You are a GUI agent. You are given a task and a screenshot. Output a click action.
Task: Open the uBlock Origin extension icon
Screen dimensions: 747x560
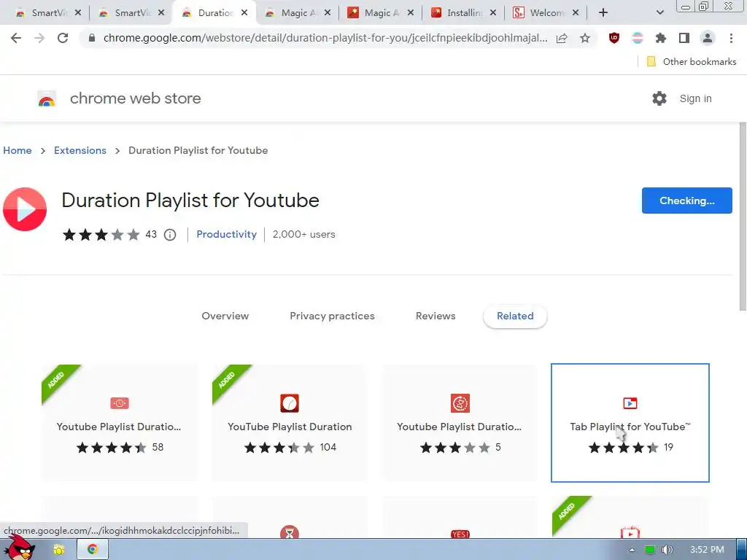[614, 38]
